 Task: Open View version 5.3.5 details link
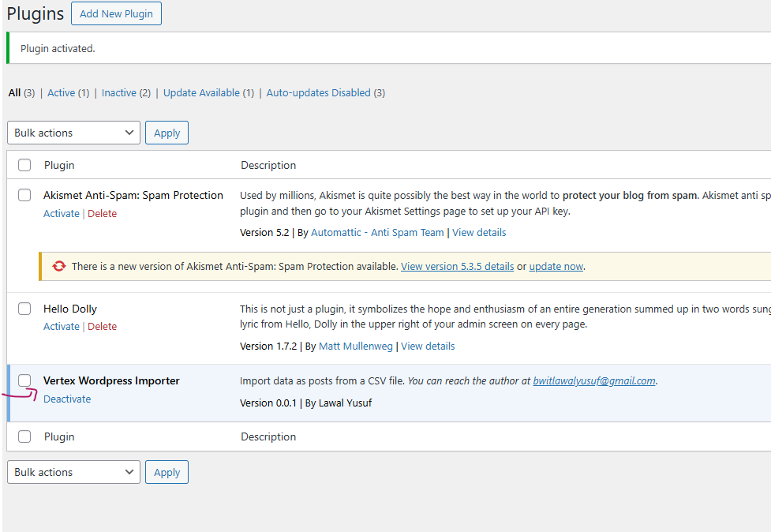coord(457,267)
